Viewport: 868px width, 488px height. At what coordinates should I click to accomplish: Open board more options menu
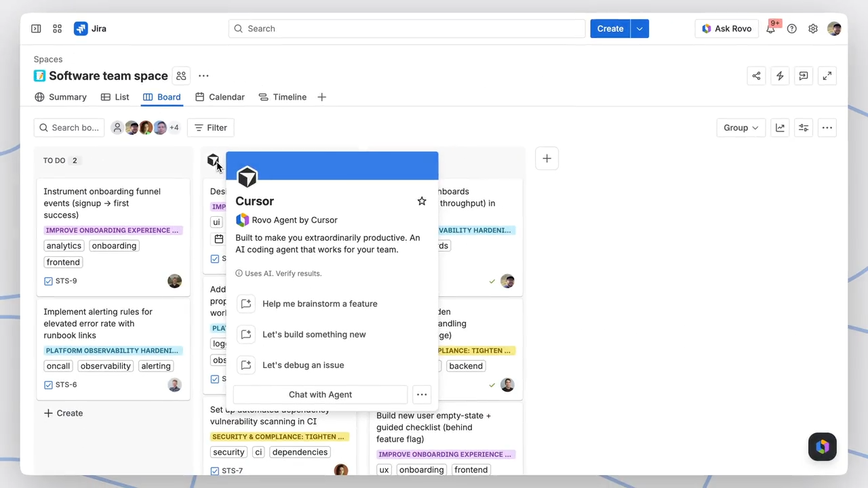pos(827,127)
